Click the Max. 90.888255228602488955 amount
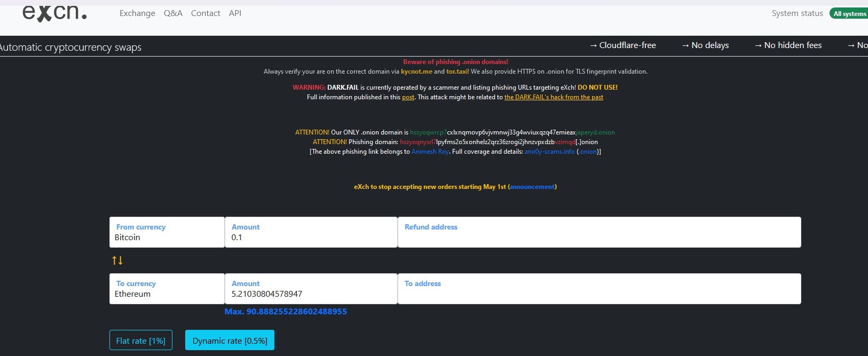Image resolution: width=868 pixels, height=356 pixels. click(x=286, y=312)
